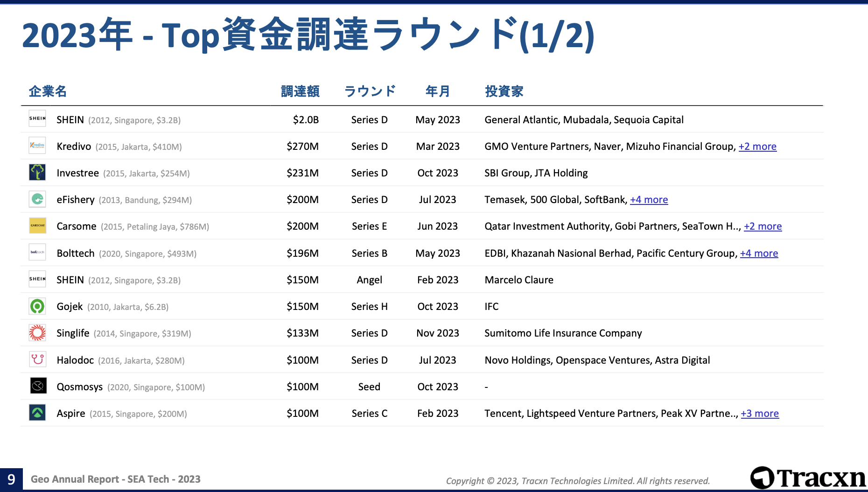Screen dimensions: 868x492
Task: Click the black Qosmosys logo
Action: [38, 386]
